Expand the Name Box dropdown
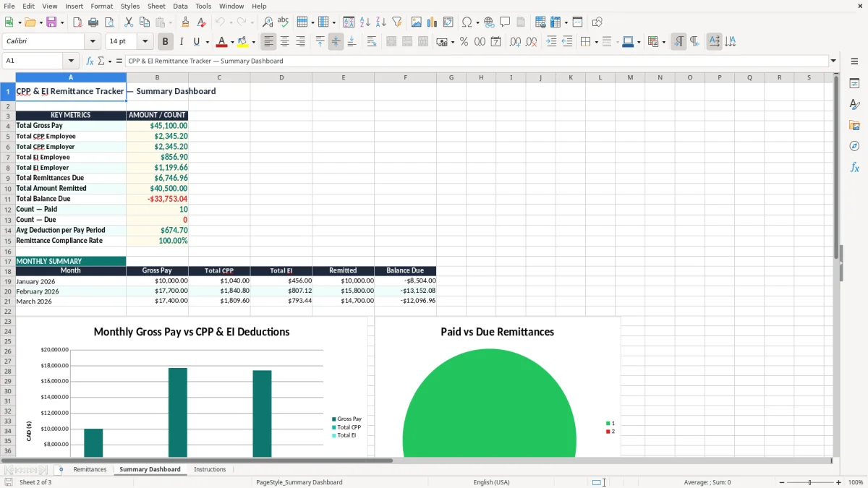Viewport: 868px width, 488px height. point(71,61)
